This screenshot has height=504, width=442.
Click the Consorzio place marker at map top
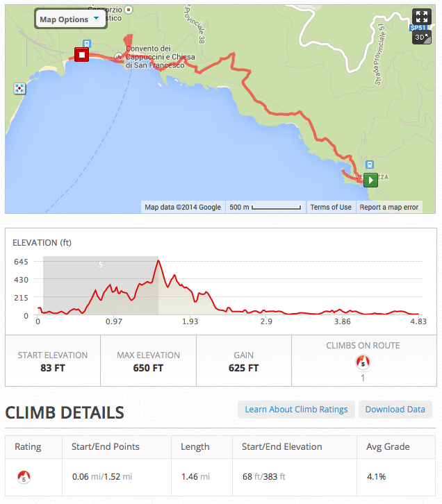coord(129,10)
